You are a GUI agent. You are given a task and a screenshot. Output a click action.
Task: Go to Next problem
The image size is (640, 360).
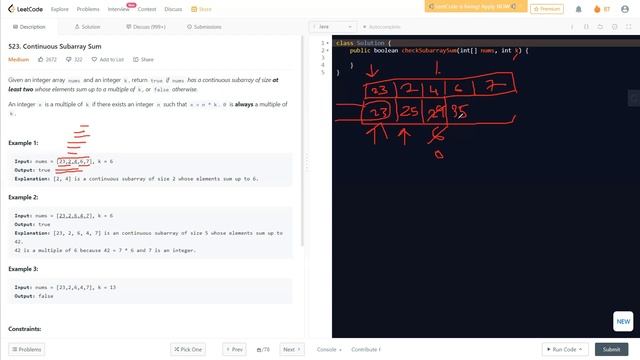[292, 349]
